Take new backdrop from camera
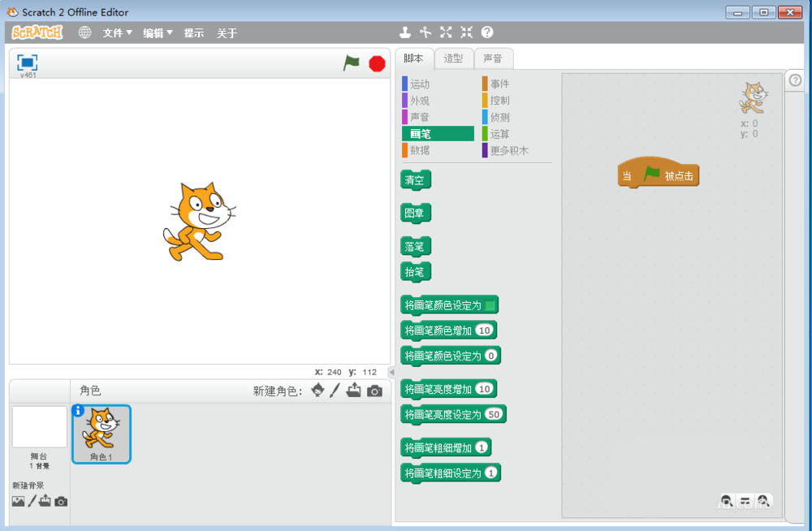 (61, 502)
